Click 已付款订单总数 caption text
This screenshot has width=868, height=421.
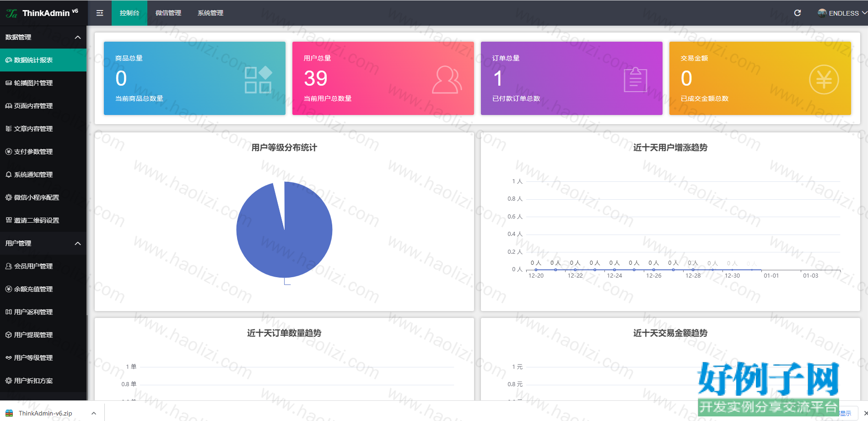tap(516, 98)
